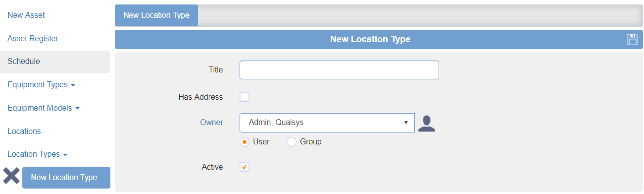The width and height of the screenshot is (644, 194).
Task: Open New Asset from the sidebar
Action: pyautogui.click(x=26, y=15)
